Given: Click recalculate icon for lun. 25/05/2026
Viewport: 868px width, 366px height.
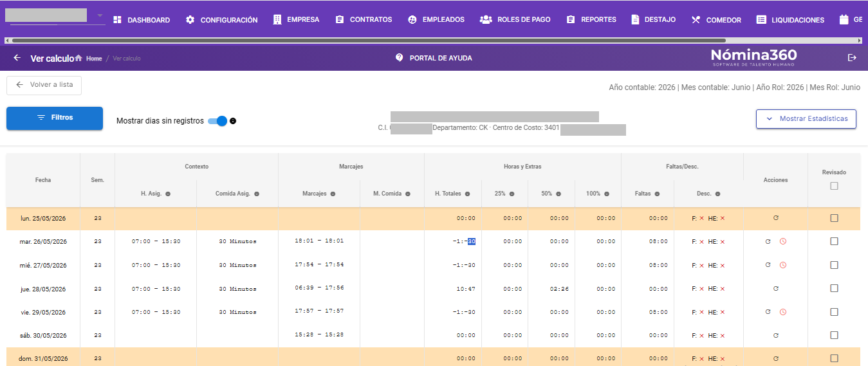Looking at the screenshot, I should click(x=775, y=218).
